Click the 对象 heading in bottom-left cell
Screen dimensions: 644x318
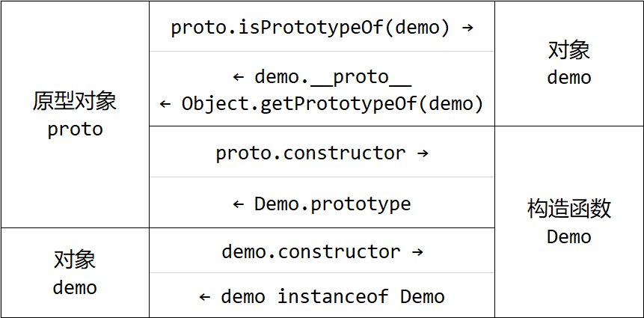pyautogui.click(x=75, y=260)
